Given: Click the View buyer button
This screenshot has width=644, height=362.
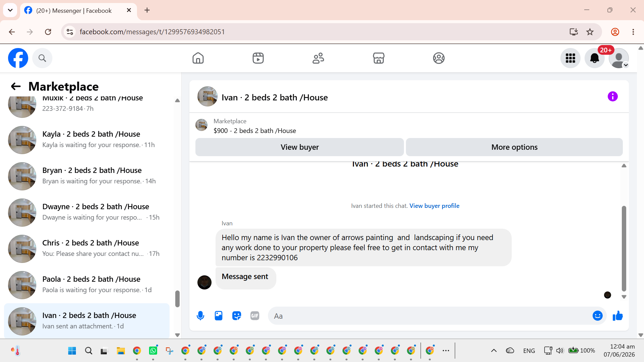Looking at the screenshot, I should (300, 147).
